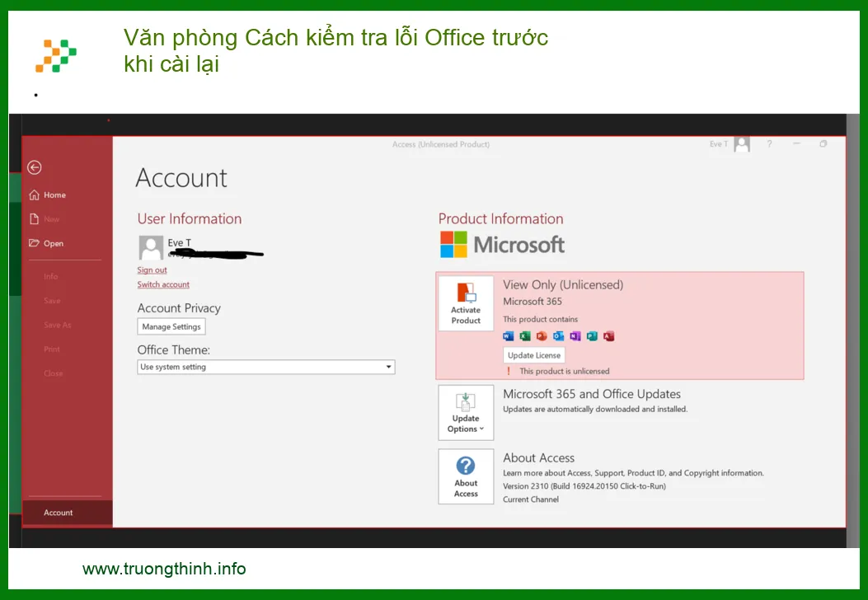Image resolution: width=868 pixels, height=600 pixels.
Task: Click the About Access button
Action: [x=466, y=476]
